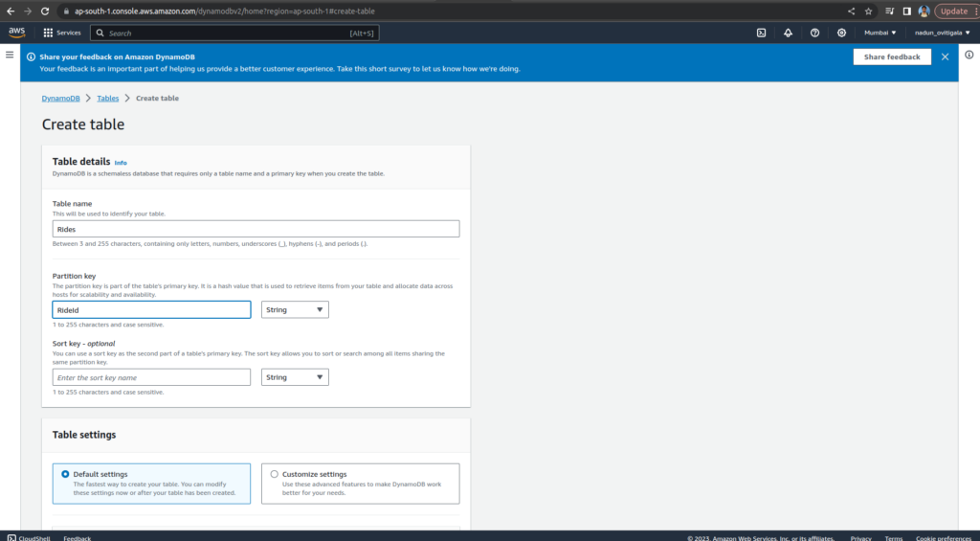The height and width of the screenshot is (541, 980).
Task: Select the Default settings radio option
Action: pos(65,474)
